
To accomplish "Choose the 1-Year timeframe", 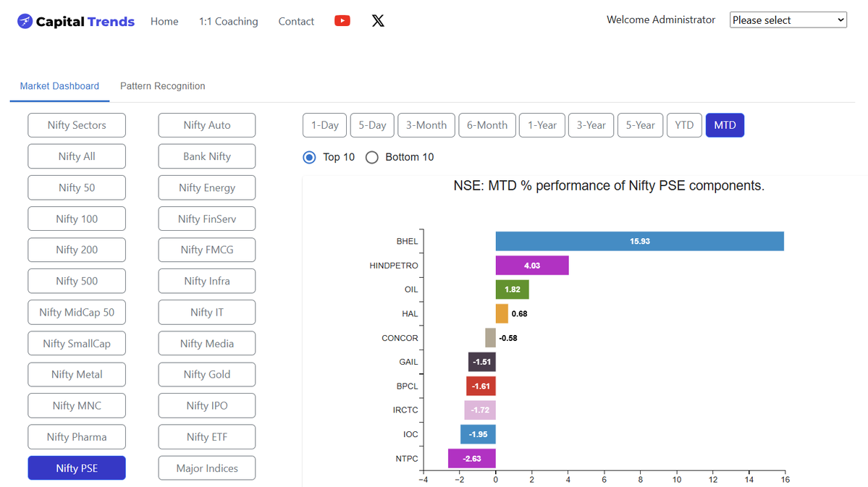I will click(x=542, y=125).
